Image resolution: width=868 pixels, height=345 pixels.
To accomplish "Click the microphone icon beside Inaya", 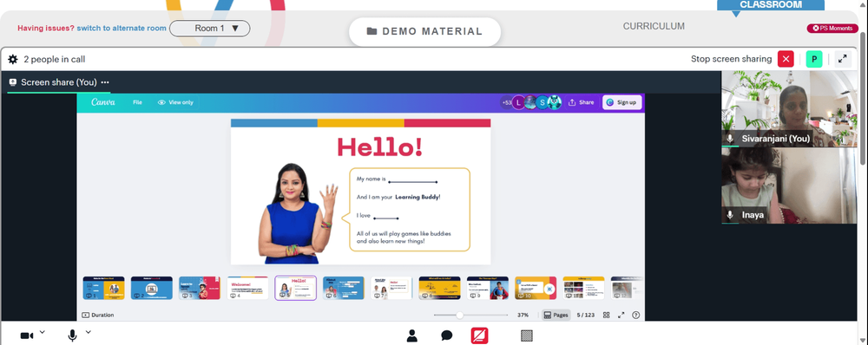I will point(730,215).
